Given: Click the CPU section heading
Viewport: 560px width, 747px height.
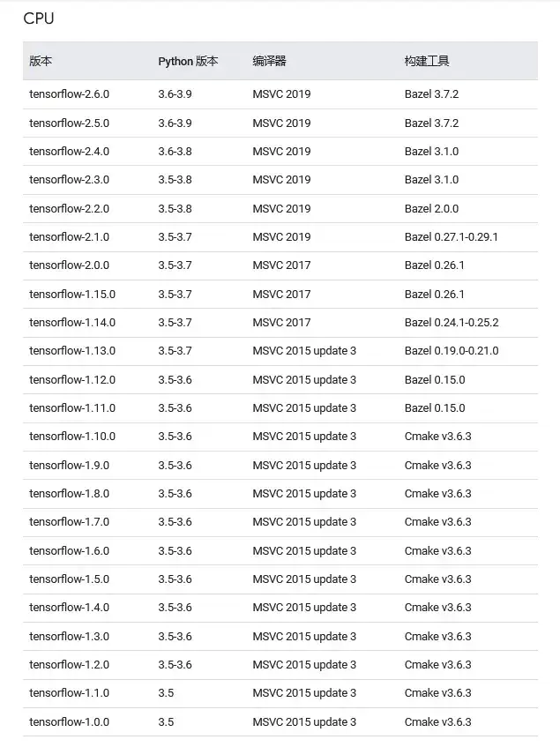Looking at the screenshot, I should (39, 18).
